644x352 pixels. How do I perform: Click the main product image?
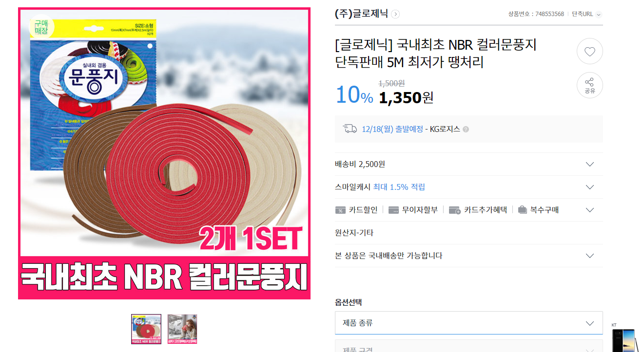(x=164, y=153)
